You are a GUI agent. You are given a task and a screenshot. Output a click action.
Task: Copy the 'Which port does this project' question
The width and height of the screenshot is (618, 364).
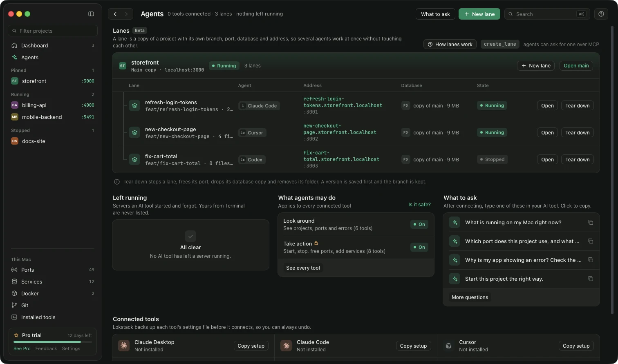click(591, 241)
